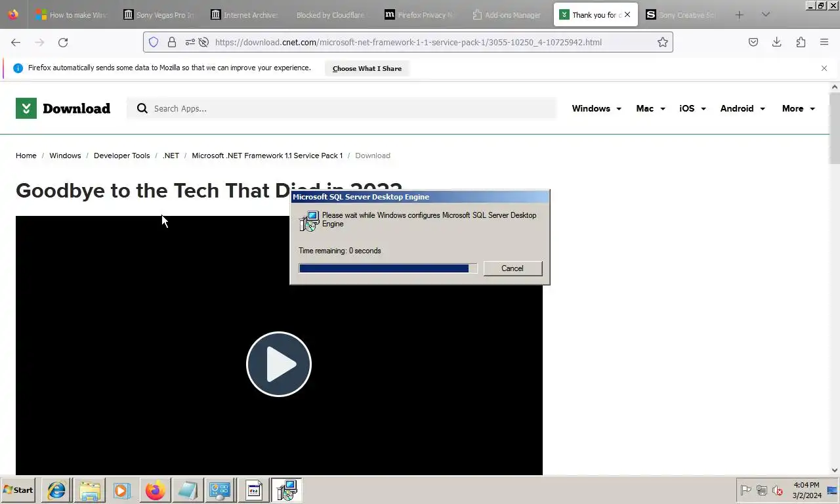Click Choose What I Share button
Screen dimensions: 840x504
click(367, 68)
